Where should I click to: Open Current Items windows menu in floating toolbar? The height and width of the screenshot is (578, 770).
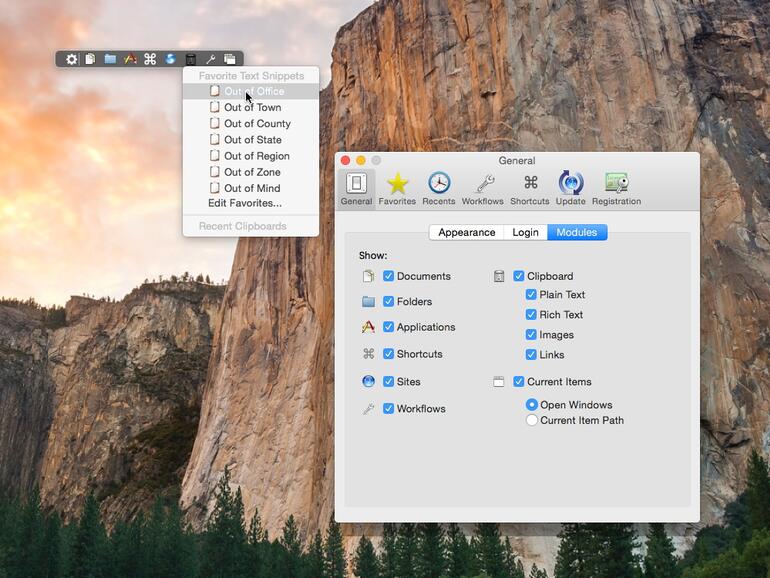click(230, 59)
